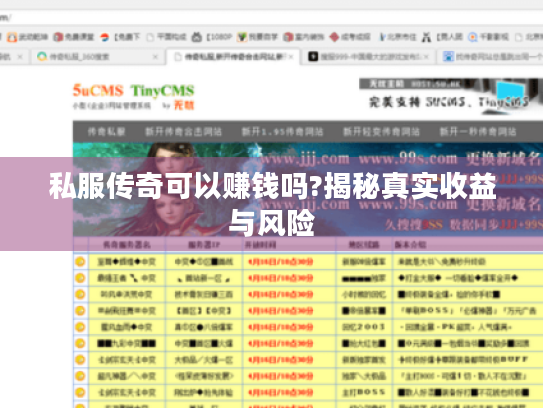Select the active 传奇私服,新开传奇合击网站 tab
The height and width of the screenshot is (408, 543).
tap(233, 56)
